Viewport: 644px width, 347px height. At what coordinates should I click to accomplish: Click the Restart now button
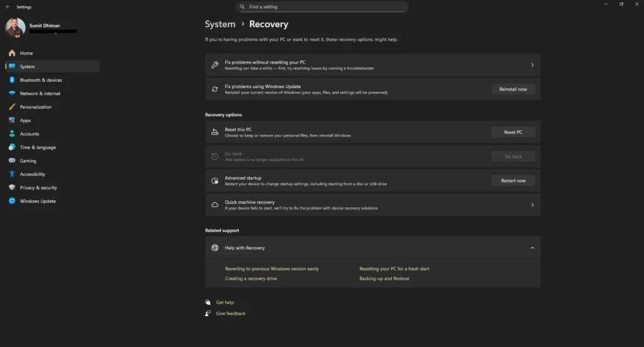tap(513, 181)
